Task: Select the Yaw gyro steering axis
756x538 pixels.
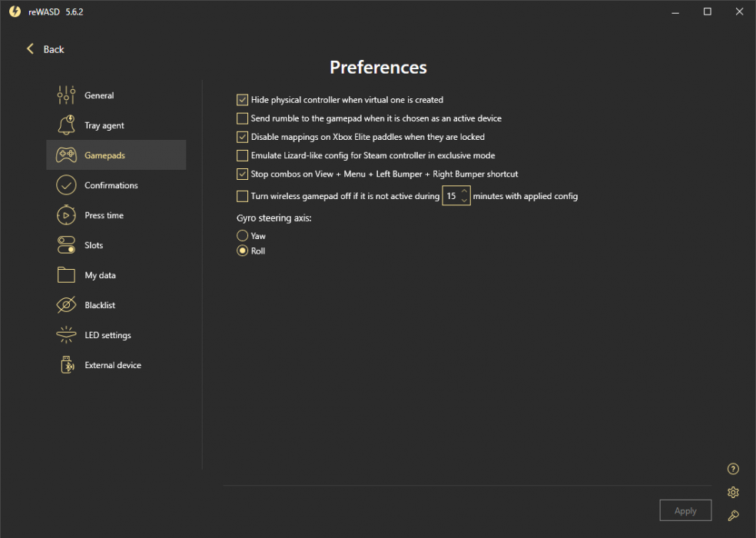Action: [x=243, y=236]
